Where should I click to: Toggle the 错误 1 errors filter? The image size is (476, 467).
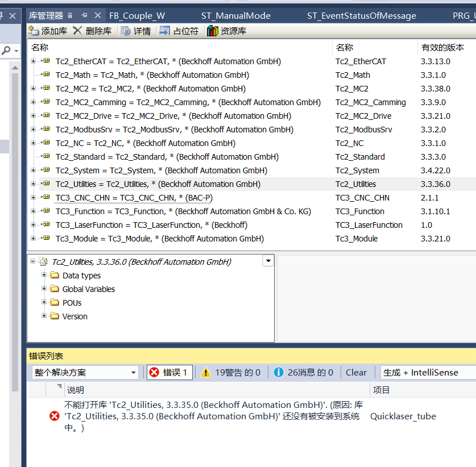pos(169,372)
